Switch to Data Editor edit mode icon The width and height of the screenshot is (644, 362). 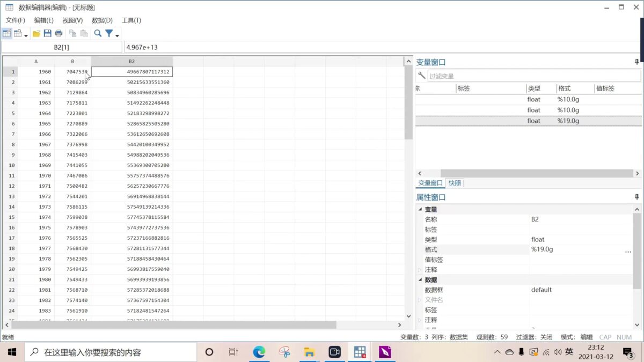[x=7, y=33]
